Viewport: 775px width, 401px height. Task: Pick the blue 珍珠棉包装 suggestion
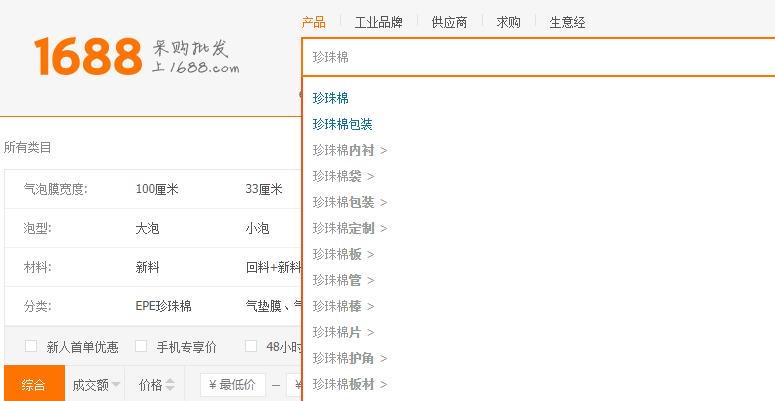pos(342,124)
